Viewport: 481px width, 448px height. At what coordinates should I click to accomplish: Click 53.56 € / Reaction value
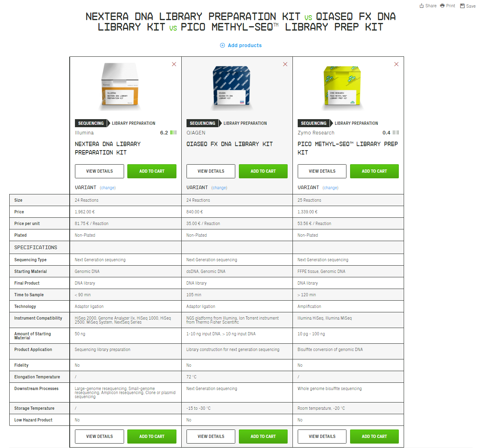point(314,223)
